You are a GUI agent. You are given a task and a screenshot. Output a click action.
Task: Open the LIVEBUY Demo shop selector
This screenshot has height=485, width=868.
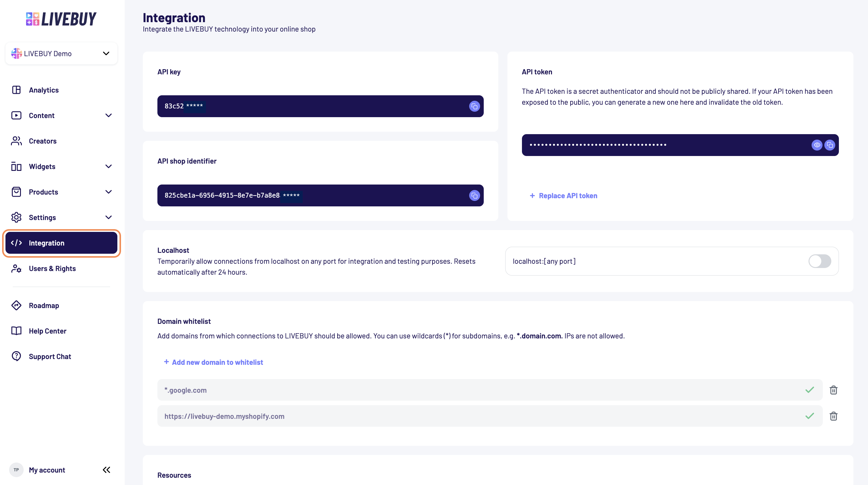click(61, 53)
